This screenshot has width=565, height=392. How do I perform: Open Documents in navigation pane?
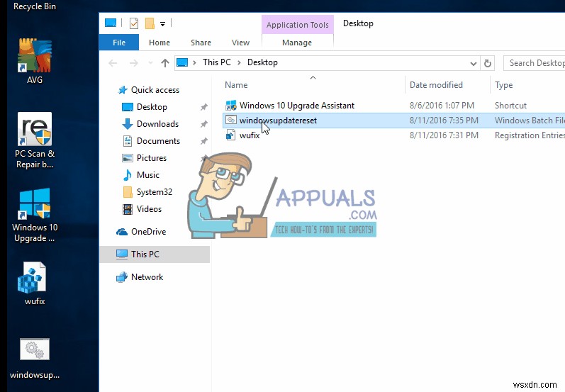click(x=158, y=141)
